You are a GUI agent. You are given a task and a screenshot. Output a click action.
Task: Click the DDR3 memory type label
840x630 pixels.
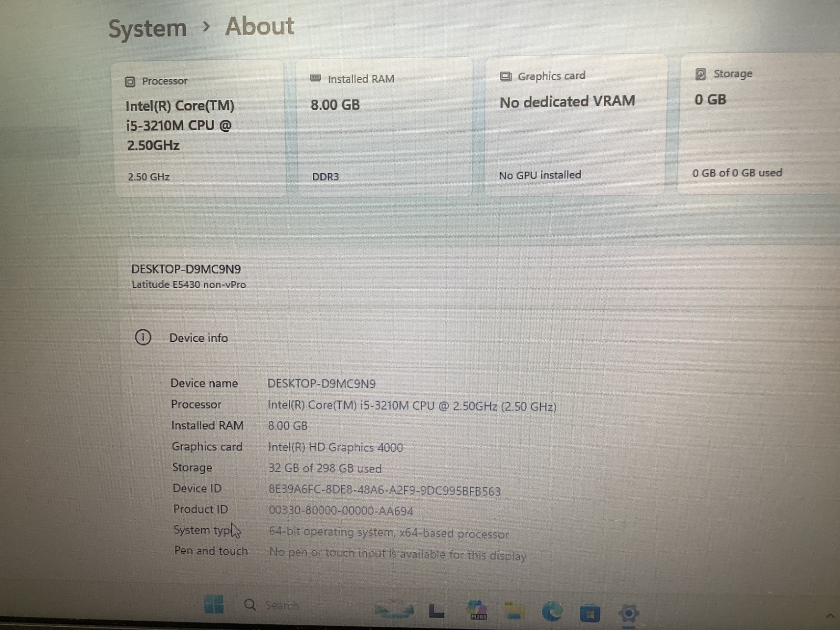click(x=325, y=176)
